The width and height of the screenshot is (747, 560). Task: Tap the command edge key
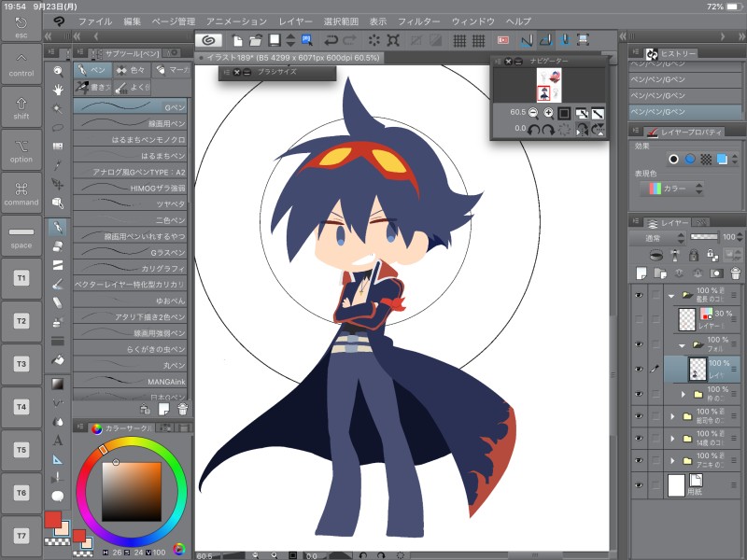[x=21, y=193]
